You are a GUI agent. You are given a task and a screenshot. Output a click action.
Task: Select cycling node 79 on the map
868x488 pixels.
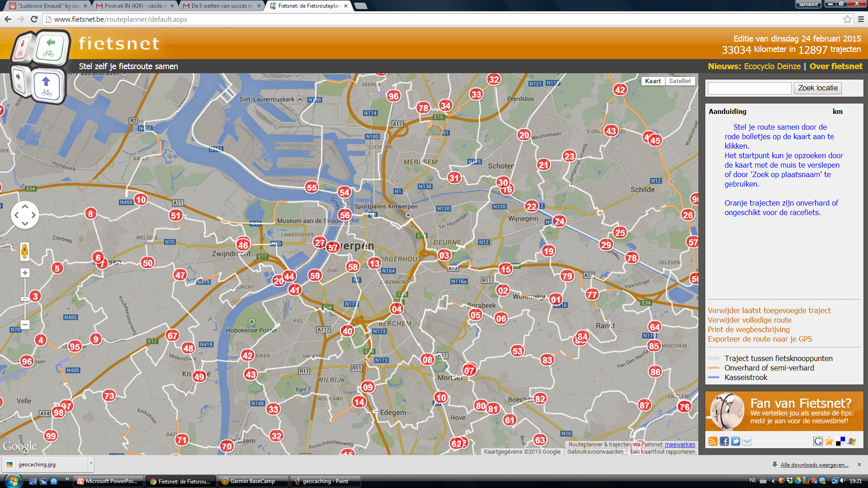[x=567, y=276]
